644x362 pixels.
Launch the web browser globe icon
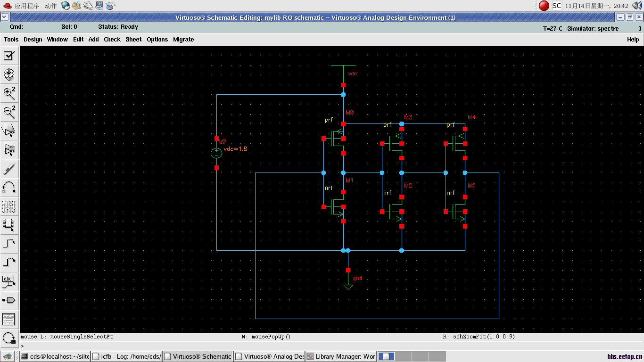(66, 6)
